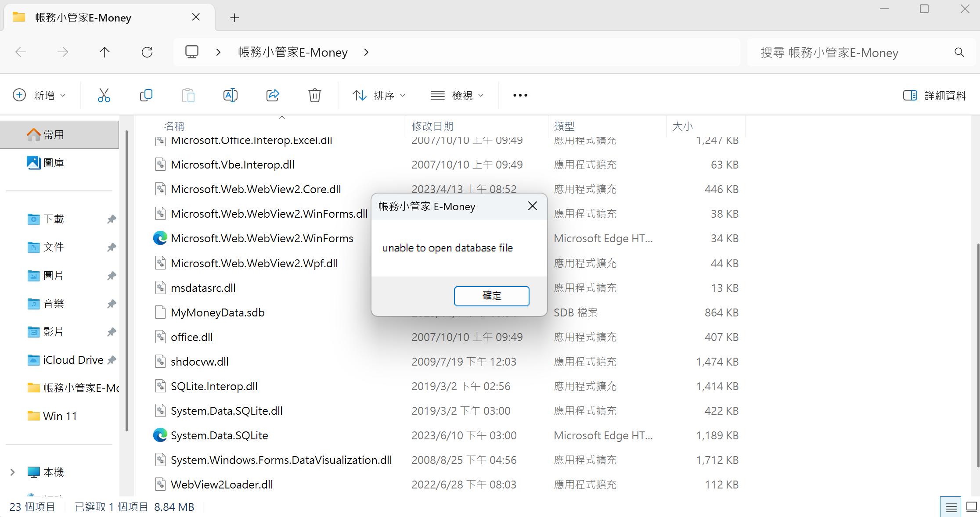Switch to detailed list view mode
Image resolution: width=980 pixels, height=517 pixels.
tap(951, 506)
